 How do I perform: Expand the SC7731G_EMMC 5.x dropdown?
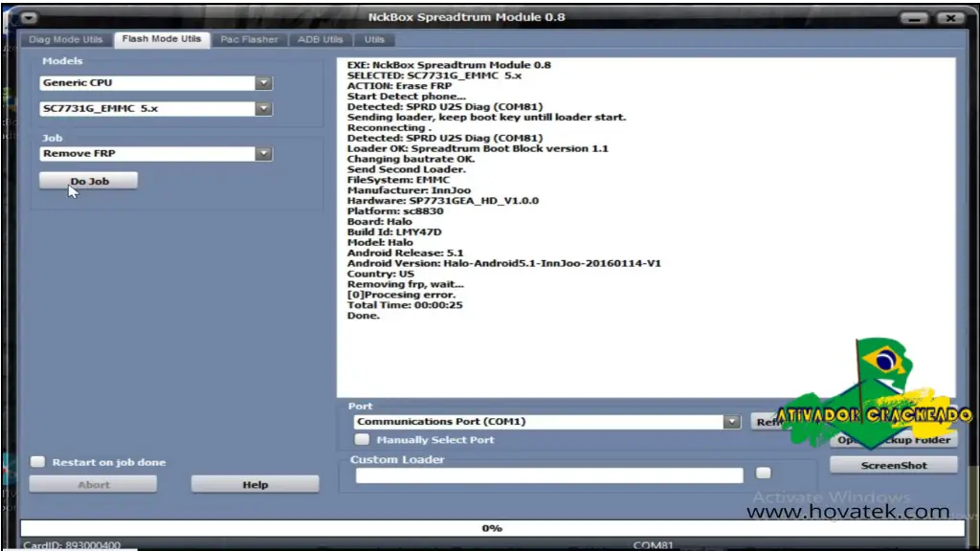263,108
